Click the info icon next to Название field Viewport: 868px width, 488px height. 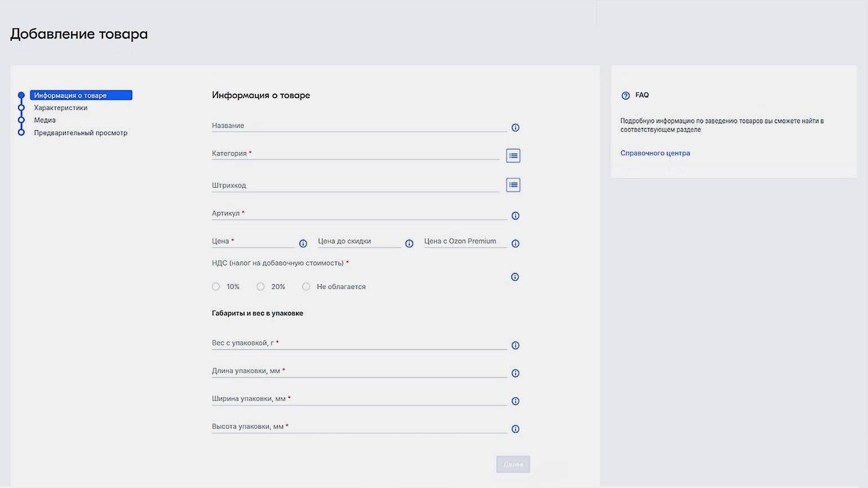pos(515,128)
